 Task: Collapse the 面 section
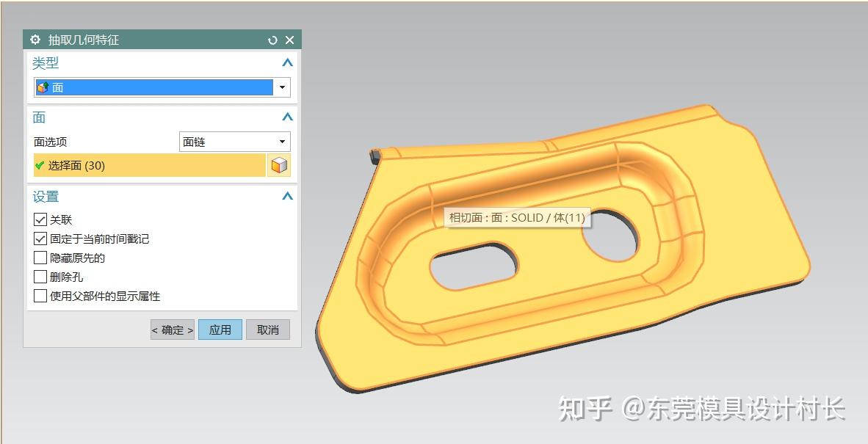pos(287,117)
